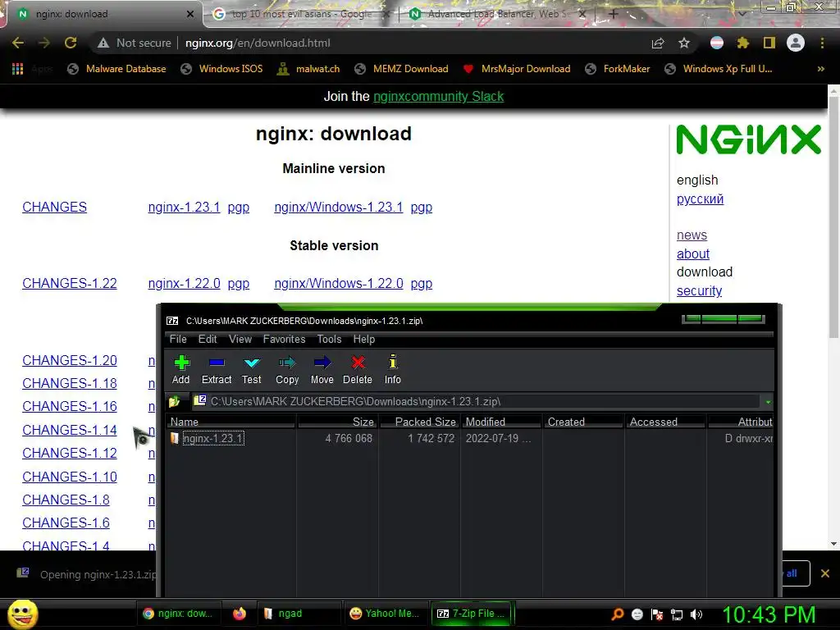The image size is (840, 630).
Task: Open the about sidebar link
Action: tap(692, 253)
